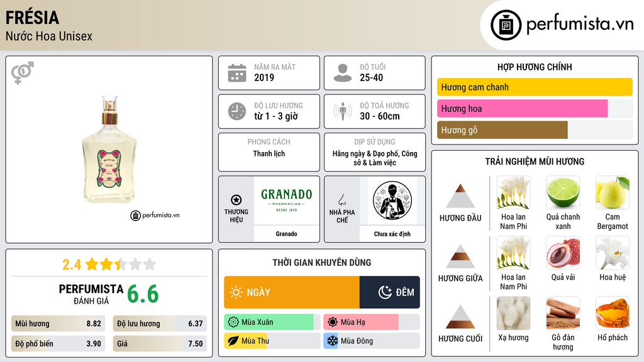Click the age range value 25-40
644x362 pixels.
point(371,77)
